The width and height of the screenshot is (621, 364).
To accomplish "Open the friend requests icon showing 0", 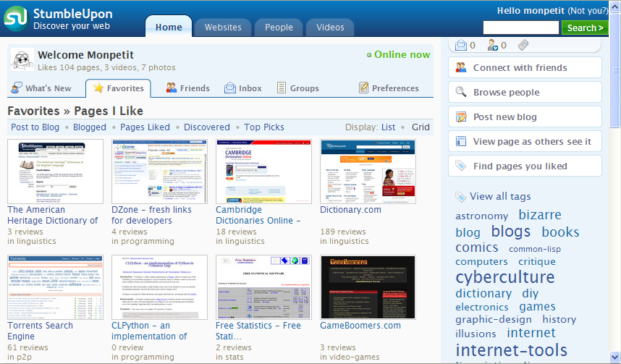I will click(x=492, y=45).
